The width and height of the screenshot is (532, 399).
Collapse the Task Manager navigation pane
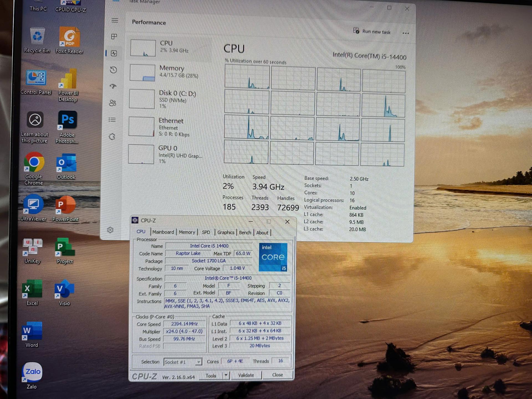(x=114, y=20)
